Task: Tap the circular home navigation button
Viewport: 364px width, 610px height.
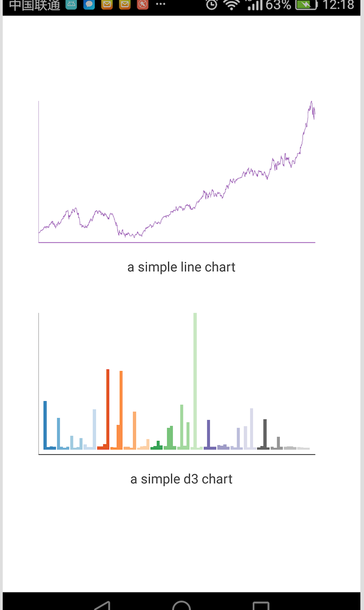Action: click(x=182, y=606)
